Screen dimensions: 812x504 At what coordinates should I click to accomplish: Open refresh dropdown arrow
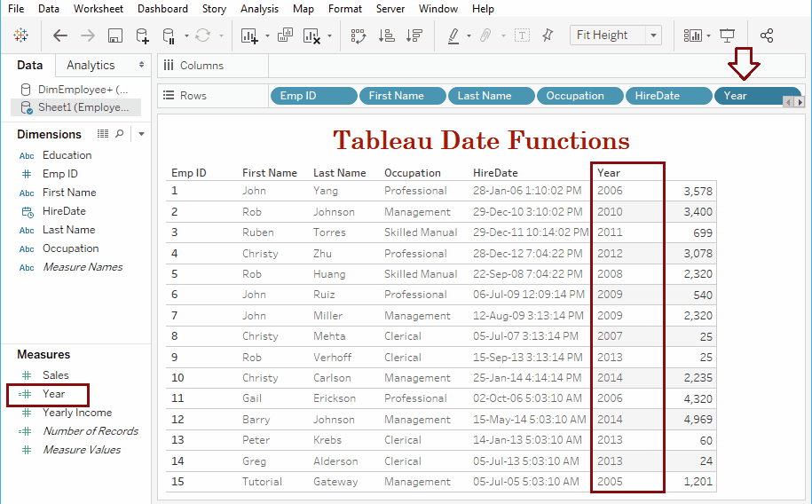coord(221,35)
